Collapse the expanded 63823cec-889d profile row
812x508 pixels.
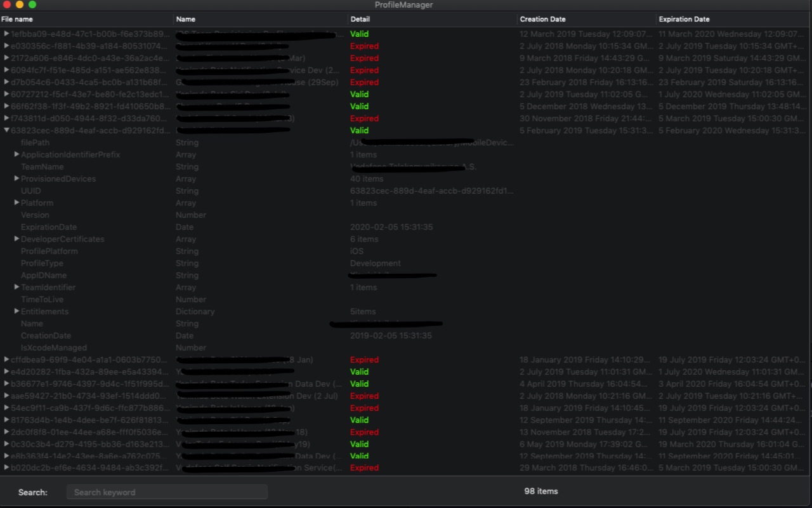(x=6, y=130)
